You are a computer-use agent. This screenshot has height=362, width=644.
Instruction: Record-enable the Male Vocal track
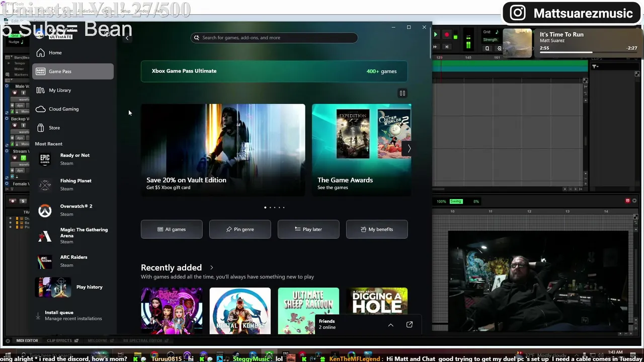(x=15, y=93)
